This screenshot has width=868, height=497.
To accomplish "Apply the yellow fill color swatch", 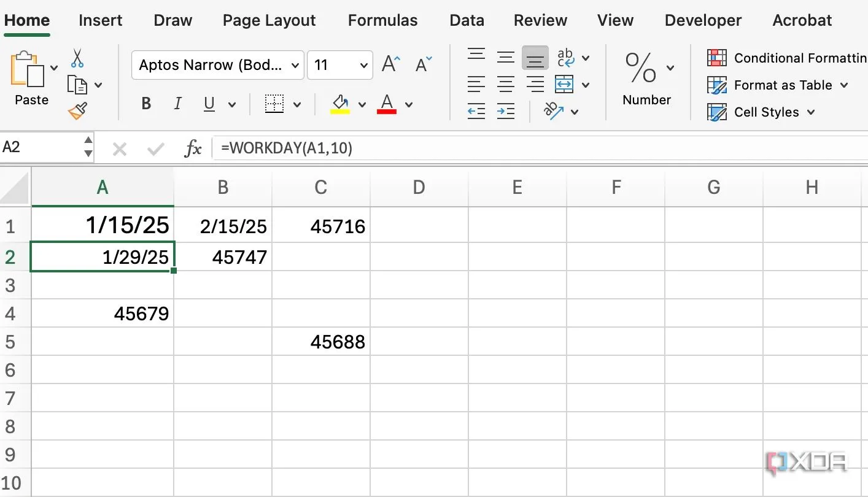I will click(340, 104).
